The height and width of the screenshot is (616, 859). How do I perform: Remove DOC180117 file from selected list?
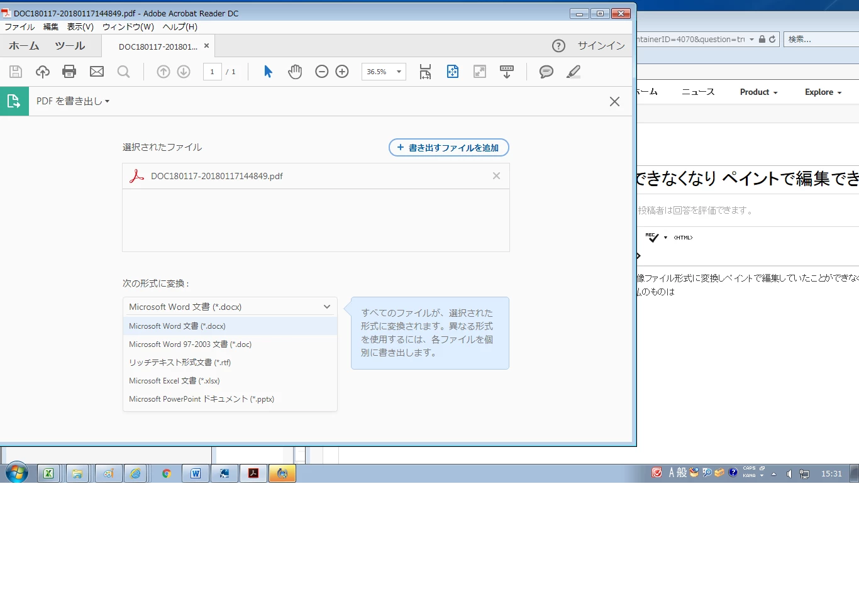coord(497,176)
